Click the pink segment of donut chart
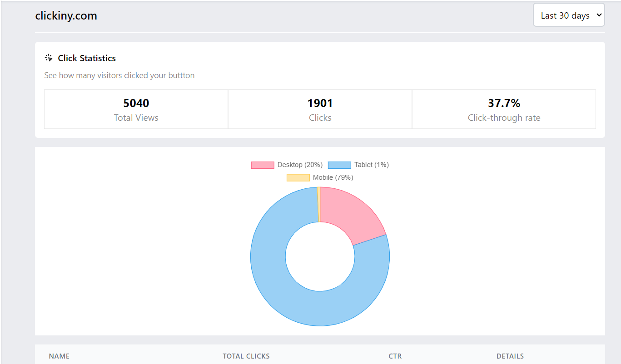The height and width of the screenshot is (364, 621). [350, 211]
